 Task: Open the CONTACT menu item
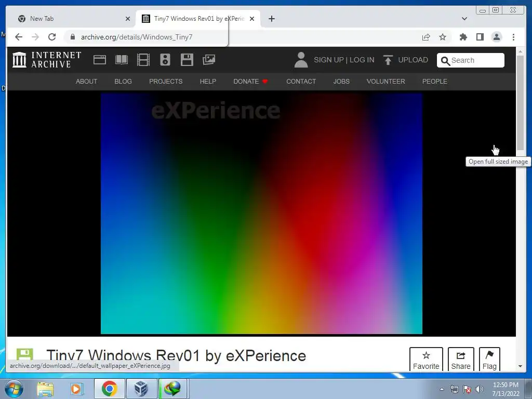coord(301,82)
